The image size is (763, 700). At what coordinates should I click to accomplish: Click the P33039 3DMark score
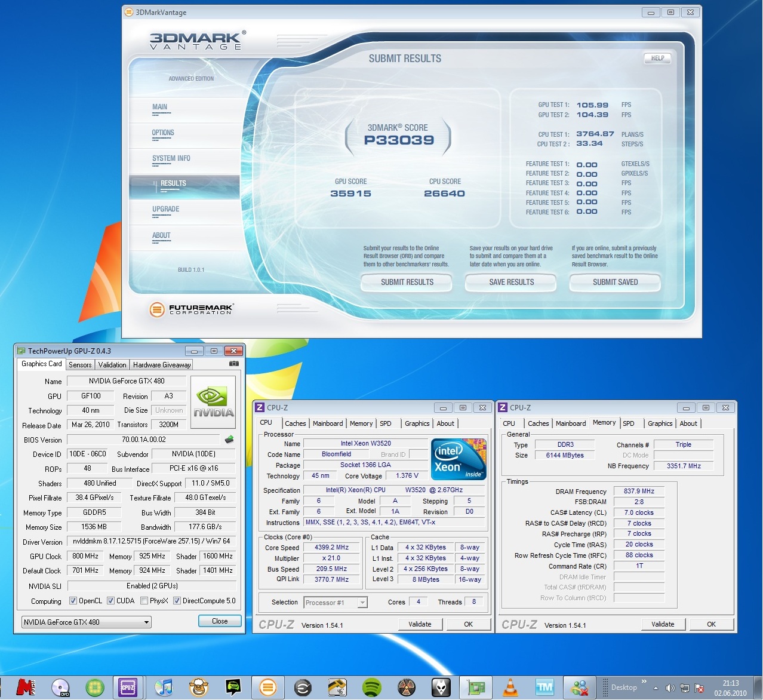click(399, 140)
